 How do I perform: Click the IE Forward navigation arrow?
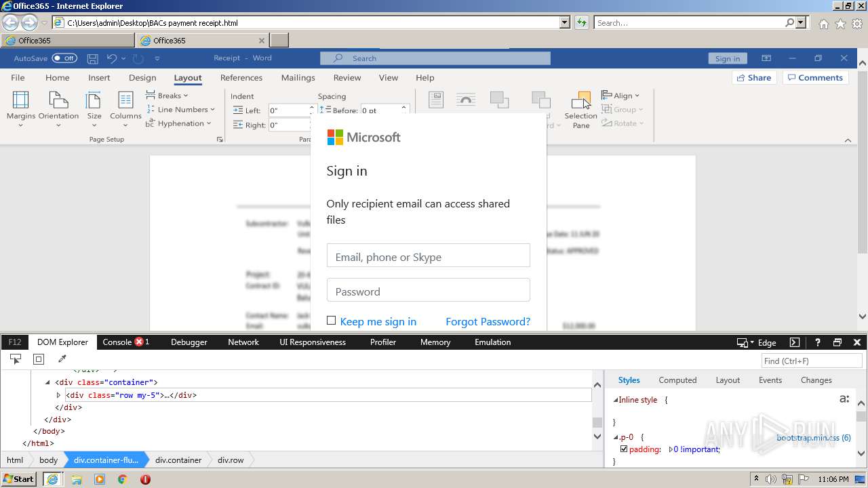pos(29,23)
